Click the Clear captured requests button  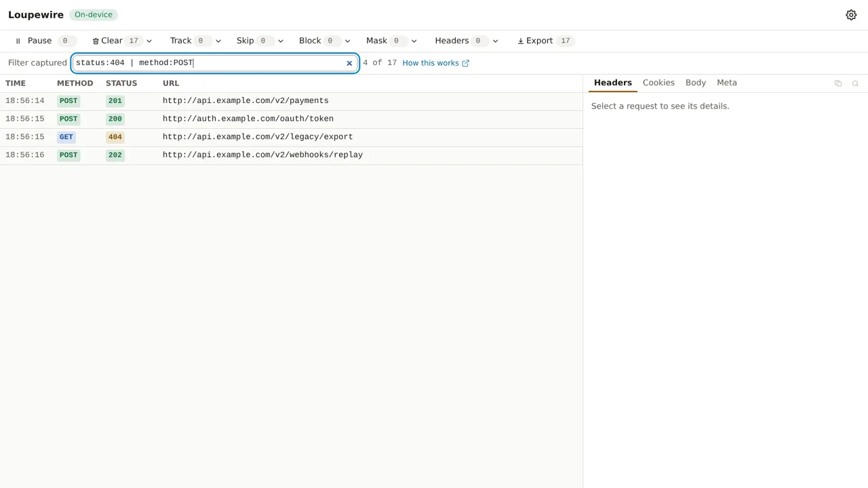[x=116, y=41]
